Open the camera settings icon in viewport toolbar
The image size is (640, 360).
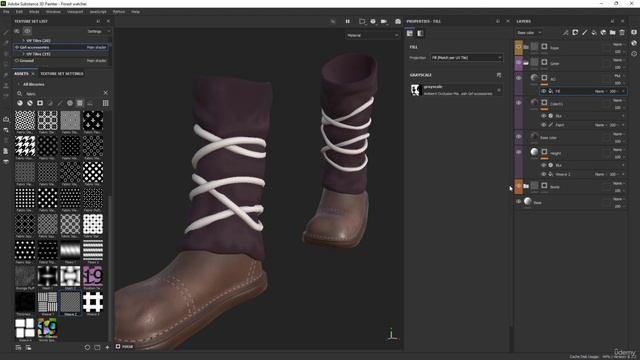point(373,21)
